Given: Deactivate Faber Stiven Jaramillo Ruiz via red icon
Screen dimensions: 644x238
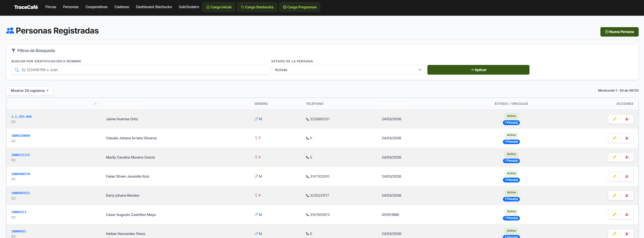Looking at the screenshot, I should (627, 176).
